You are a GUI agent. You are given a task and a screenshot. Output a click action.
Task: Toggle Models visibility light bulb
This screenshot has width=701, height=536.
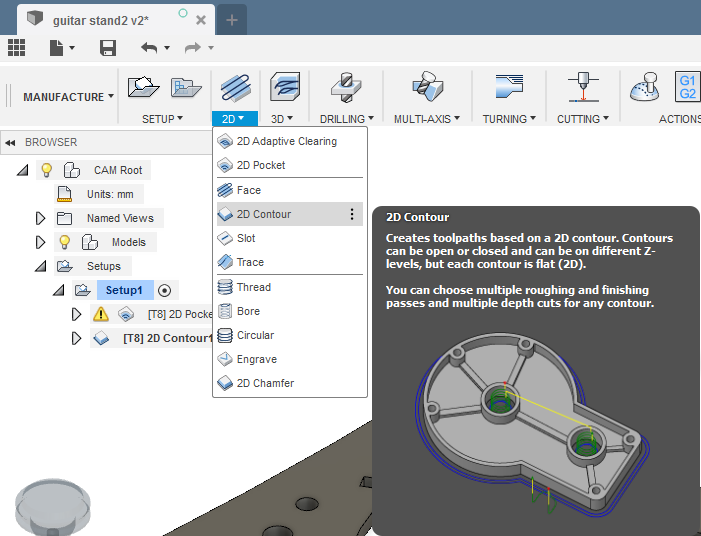[64, 242]
